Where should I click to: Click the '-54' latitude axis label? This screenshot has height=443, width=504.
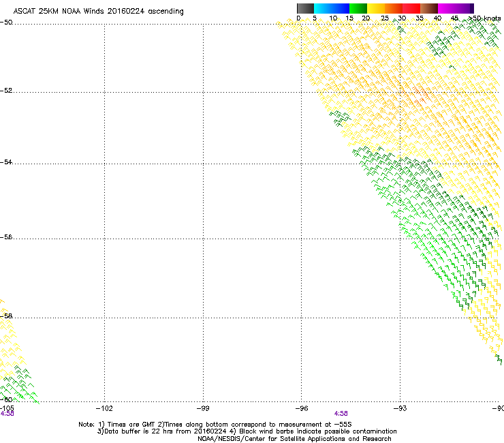6,162
